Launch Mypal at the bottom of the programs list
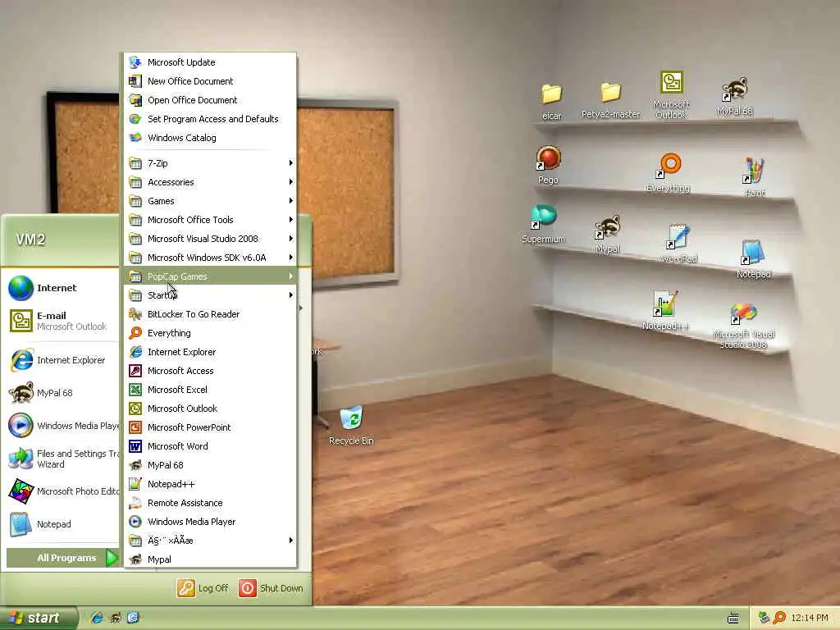The width and height of the screenshot is (840, 630). pyautogui.click(x=211, y=559)
